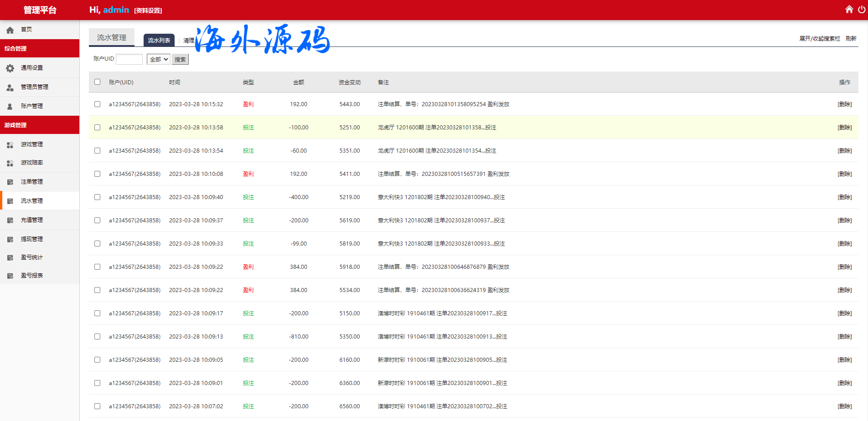The height and width of the screenshot is (421, 868).
Task: Click the power logout icon
Action: click(861, 10)
